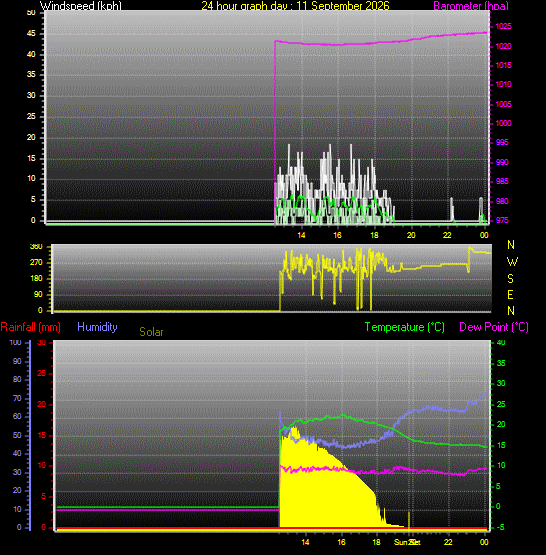Select wind direction scale value 360
Screen dimensions: 546x555
[x=36, y=247]
